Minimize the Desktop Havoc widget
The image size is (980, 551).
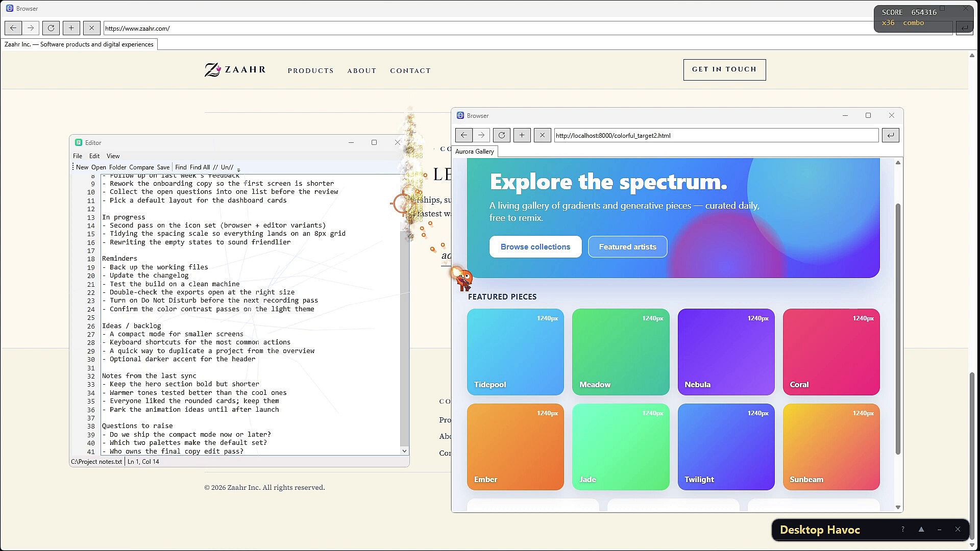[x=940, y=530]
